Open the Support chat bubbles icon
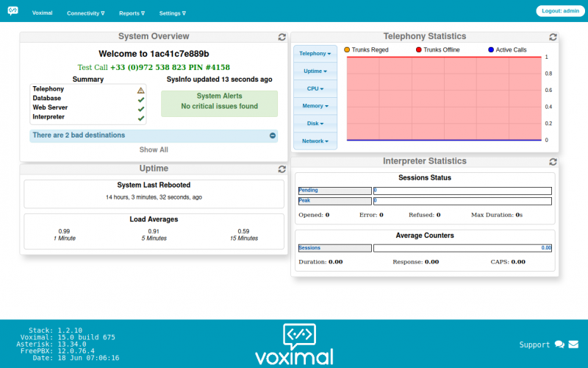Viewport: 588px width, 368px height. (559, 344)
